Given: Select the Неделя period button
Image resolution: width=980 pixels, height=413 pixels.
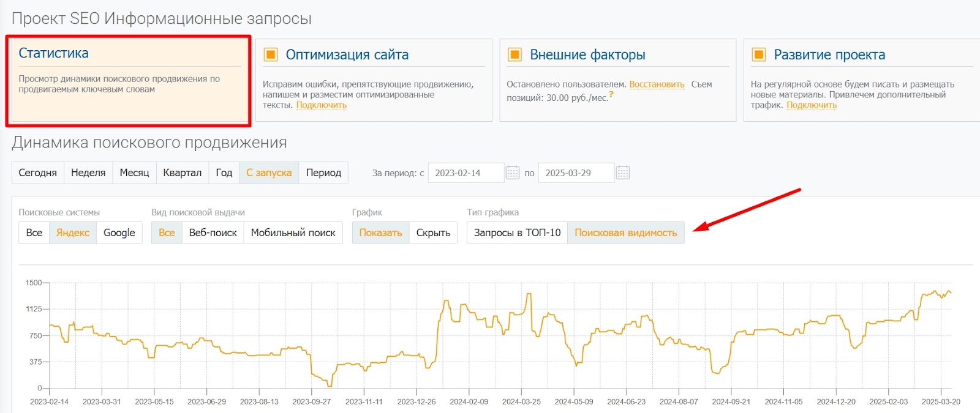Looking at the screenshot, I should 88,173.
